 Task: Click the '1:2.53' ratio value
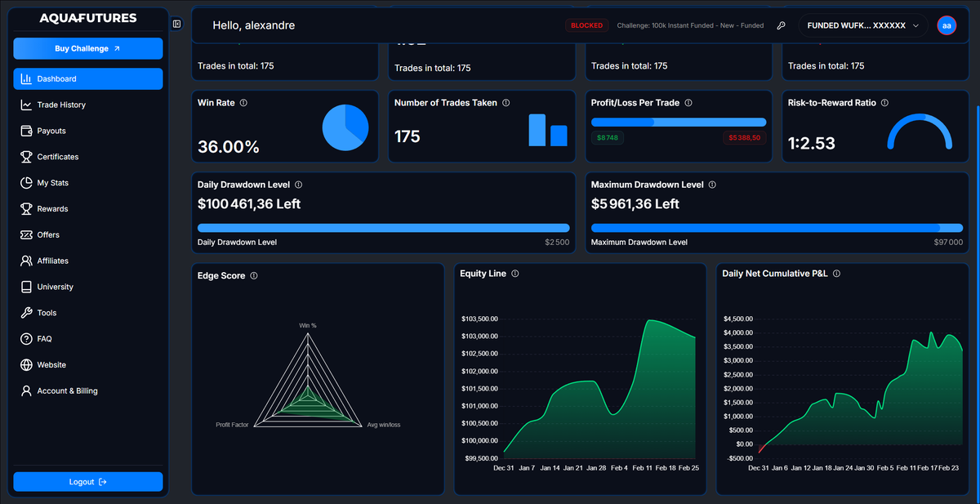pos(812,144)
